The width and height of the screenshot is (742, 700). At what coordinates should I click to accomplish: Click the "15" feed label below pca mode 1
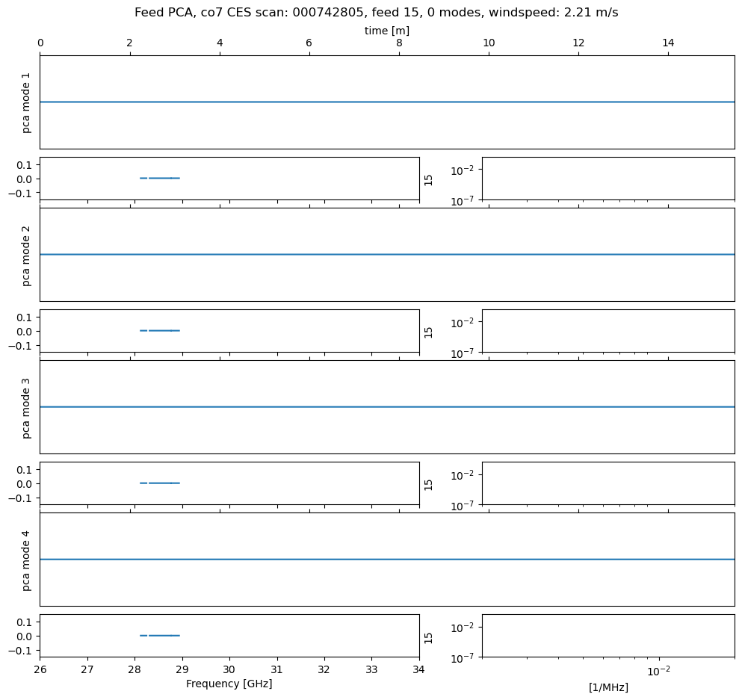pyautogui.click(x=428, y=180)
